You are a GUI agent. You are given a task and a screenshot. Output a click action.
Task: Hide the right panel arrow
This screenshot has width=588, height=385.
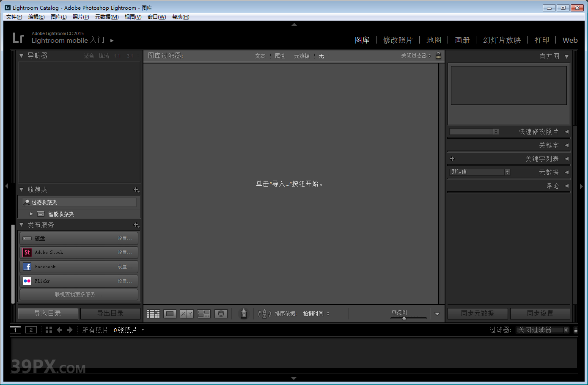point(581,186)
